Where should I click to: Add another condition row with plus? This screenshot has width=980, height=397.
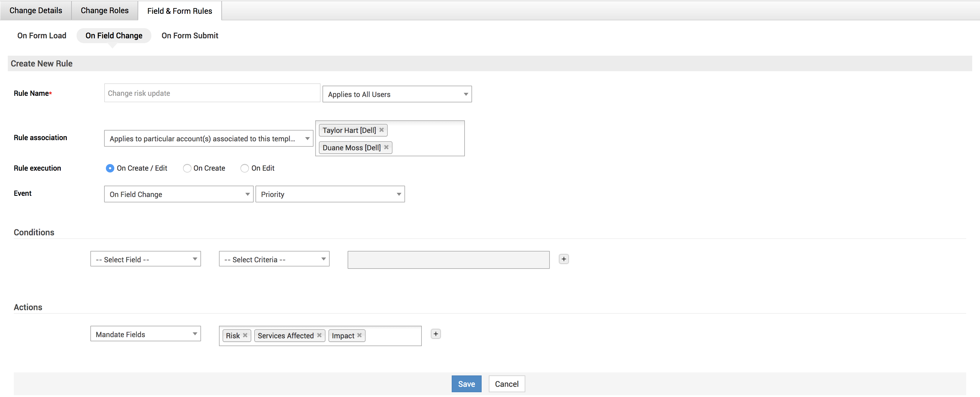point(563,259)
